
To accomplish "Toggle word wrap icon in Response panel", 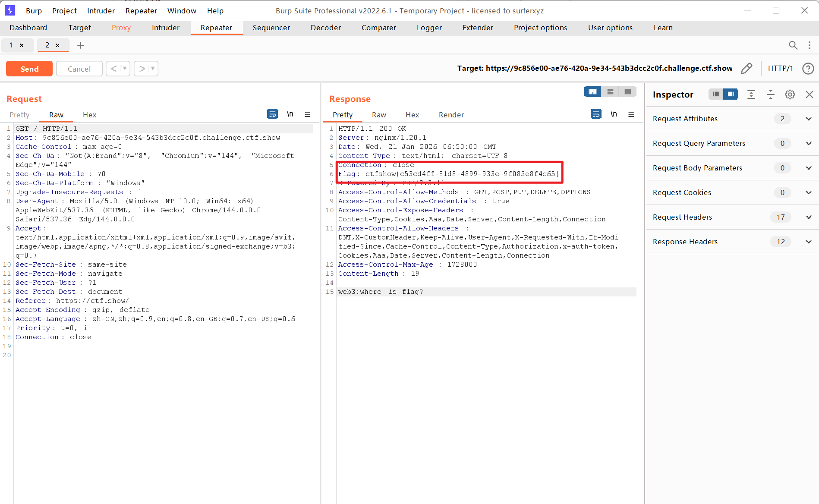I will [596, 114].
